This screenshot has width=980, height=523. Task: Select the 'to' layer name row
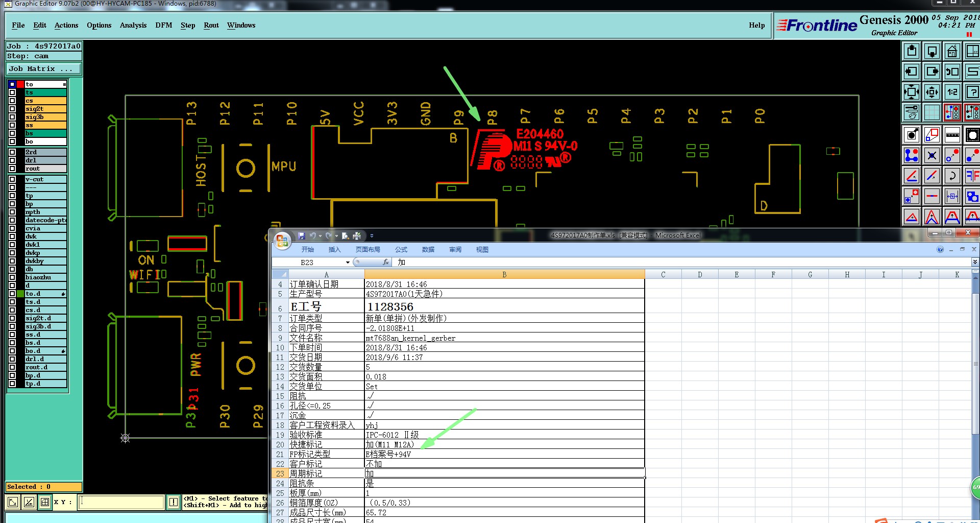46,84
